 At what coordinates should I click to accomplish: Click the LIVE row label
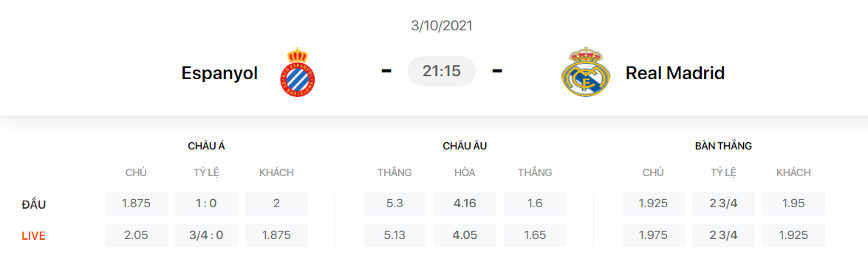(x=33, y=235)
